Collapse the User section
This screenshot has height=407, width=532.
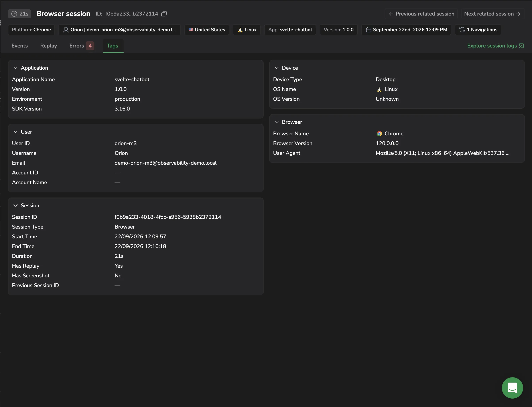pos(16,132)
